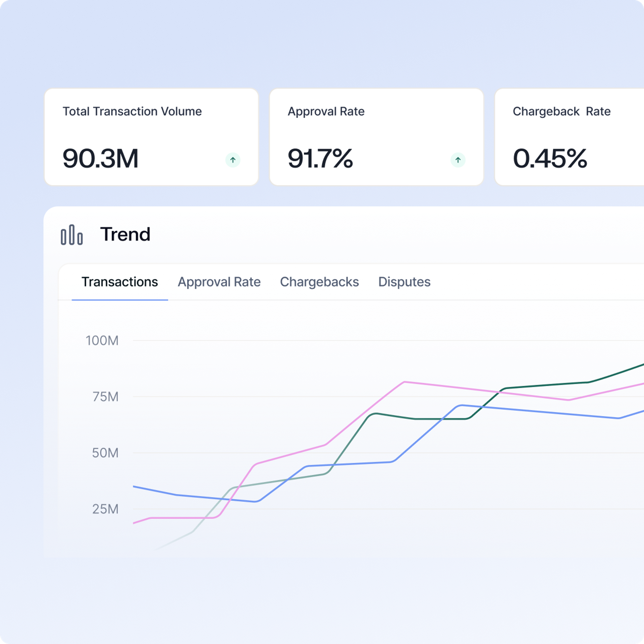Click the Chargeback Rate card title
644x644 pixels.
click(562, 111)
